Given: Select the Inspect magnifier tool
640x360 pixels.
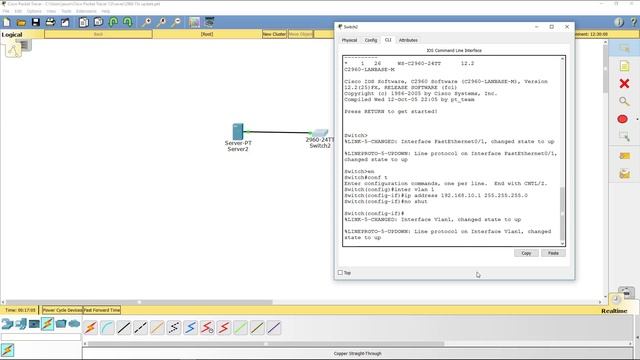Looking at the screenshot, I should click(x=624, y=101).
